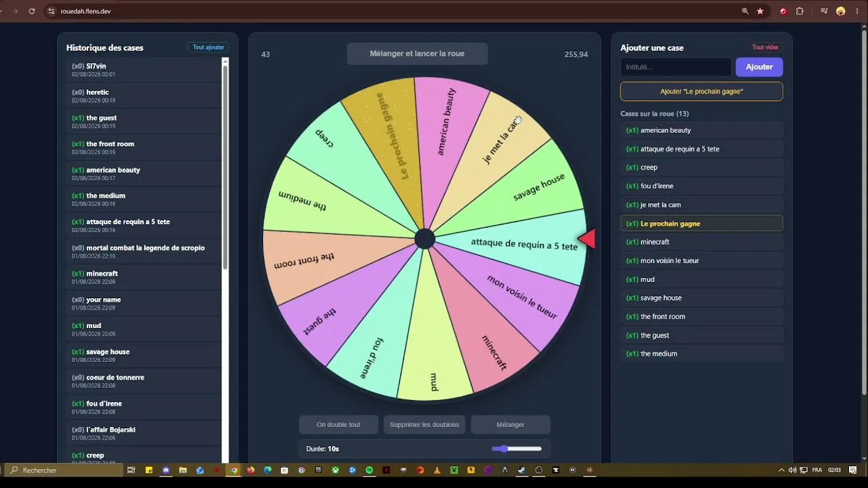Select 'l'affair Bojarski' history entry
Screen dimensions: 868x488
[144, 433]
